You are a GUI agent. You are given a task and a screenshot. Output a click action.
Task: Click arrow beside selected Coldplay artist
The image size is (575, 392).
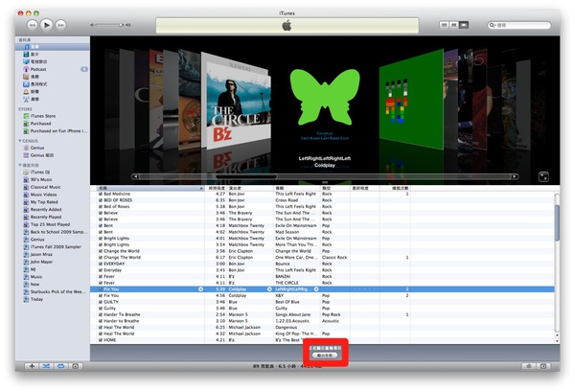pyautogui.click(x=269, y=289)
